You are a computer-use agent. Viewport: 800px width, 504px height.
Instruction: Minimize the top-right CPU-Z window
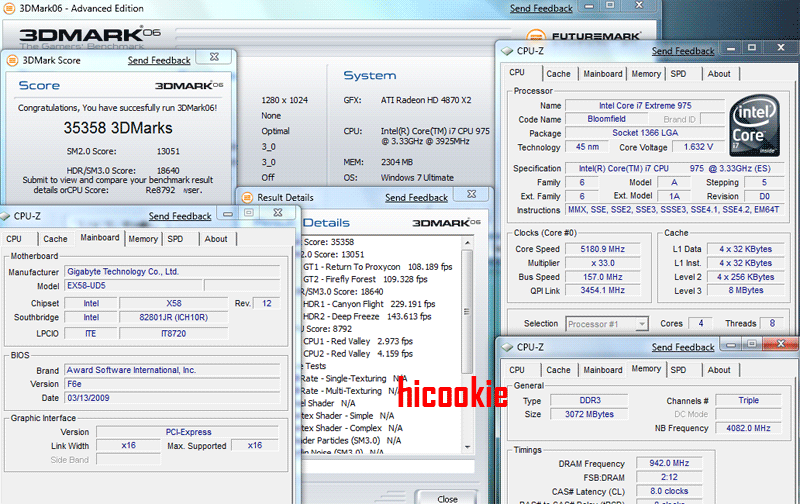click(x=731, y=48)
